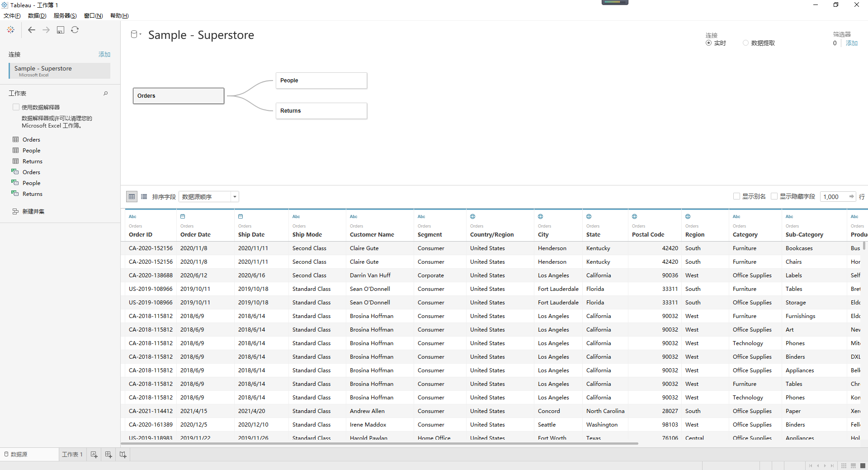Screen dimensions: 868x470
Task: Open the Tableau start page icon
Action: (11, 30)
